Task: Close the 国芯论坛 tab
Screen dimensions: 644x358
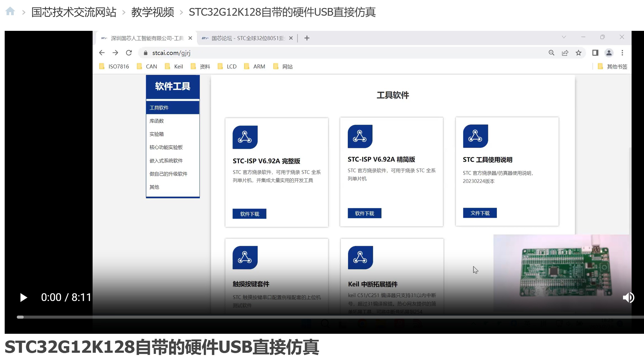Action: (291, 38)
